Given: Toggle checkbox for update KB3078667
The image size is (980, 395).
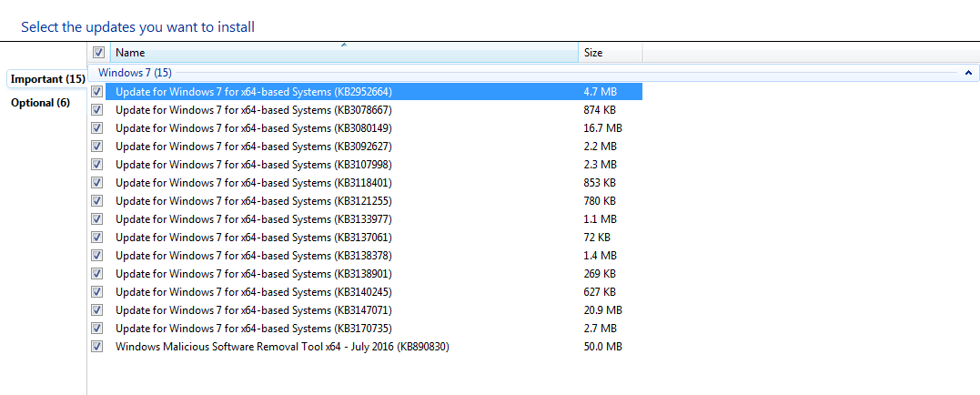Looking at the screenshot, I should [x=97, y=110].
